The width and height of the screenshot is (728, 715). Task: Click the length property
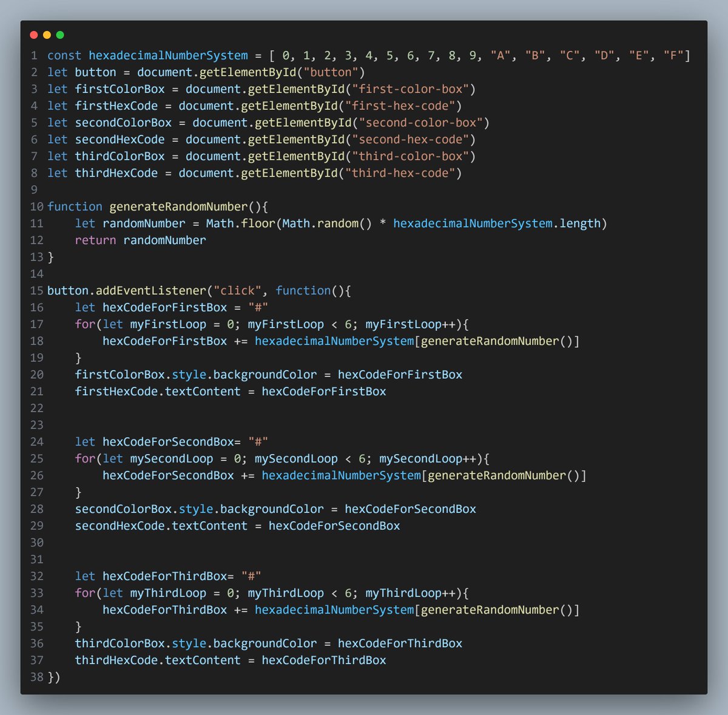point(579,224)
